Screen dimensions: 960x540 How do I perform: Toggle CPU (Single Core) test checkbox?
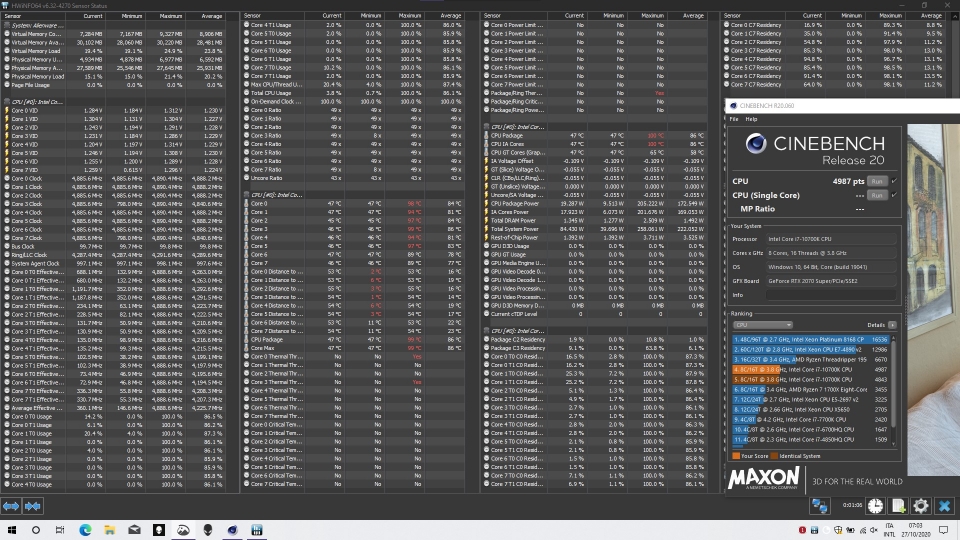[894, 195]
